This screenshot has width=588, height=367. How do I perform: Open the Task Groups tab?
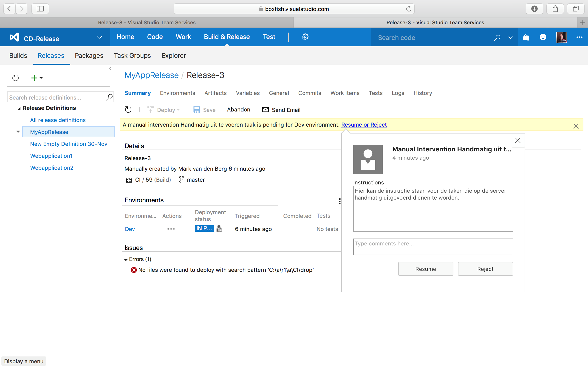point(132,56)
